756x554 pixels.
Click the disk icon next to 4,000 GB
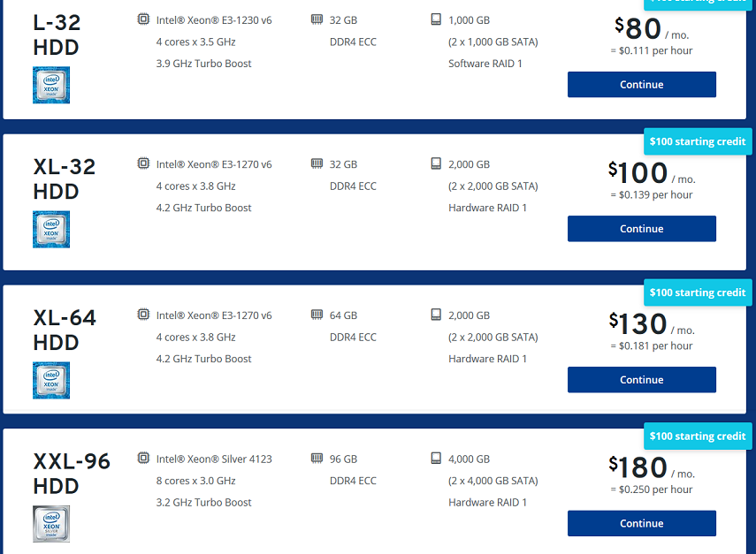(x=436, y=459)
